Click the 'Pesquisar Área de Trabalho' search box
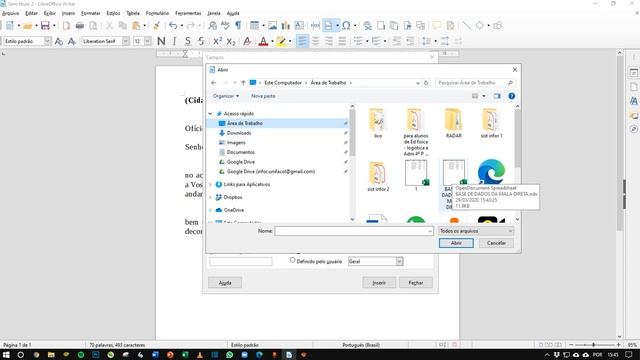The height and width of the screenshot is (360, 640). click(475, 83)
